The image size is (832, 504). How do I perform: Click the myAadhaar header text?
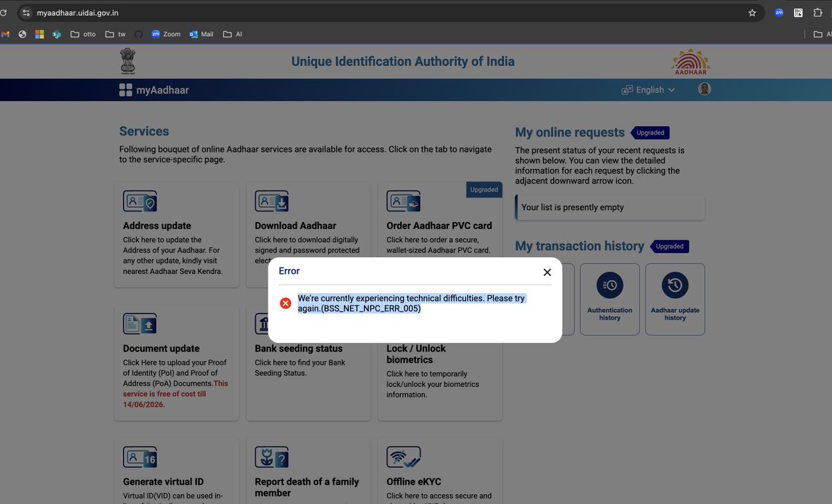pos(162,89)
